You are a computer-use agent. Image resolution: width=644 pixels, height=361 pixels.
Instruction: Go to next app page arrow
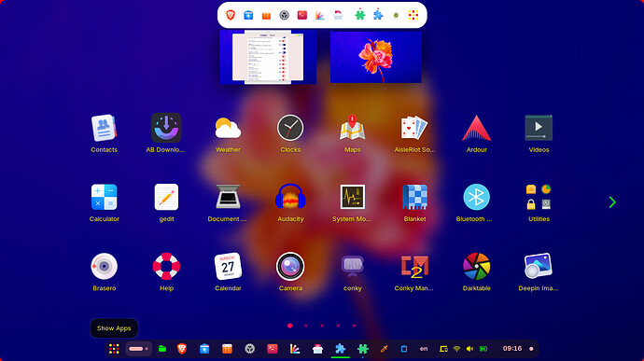tap(612, 202)
